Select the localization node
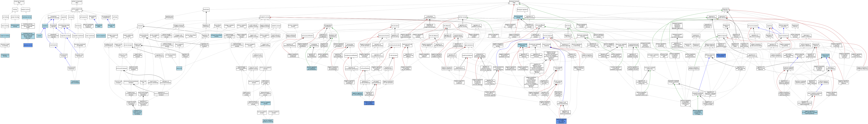Screen dimensions: 868x124 206,10
